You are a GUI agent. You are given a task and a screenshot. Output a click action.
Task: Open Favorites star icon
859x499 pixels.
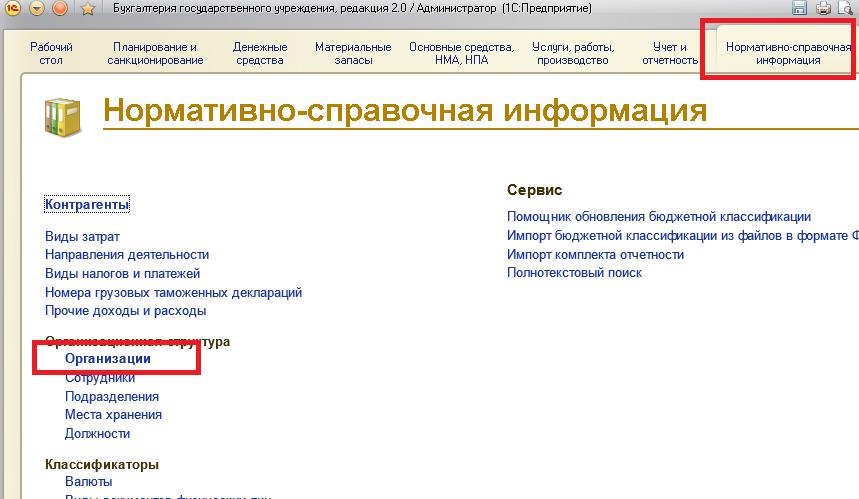(88, 8)
